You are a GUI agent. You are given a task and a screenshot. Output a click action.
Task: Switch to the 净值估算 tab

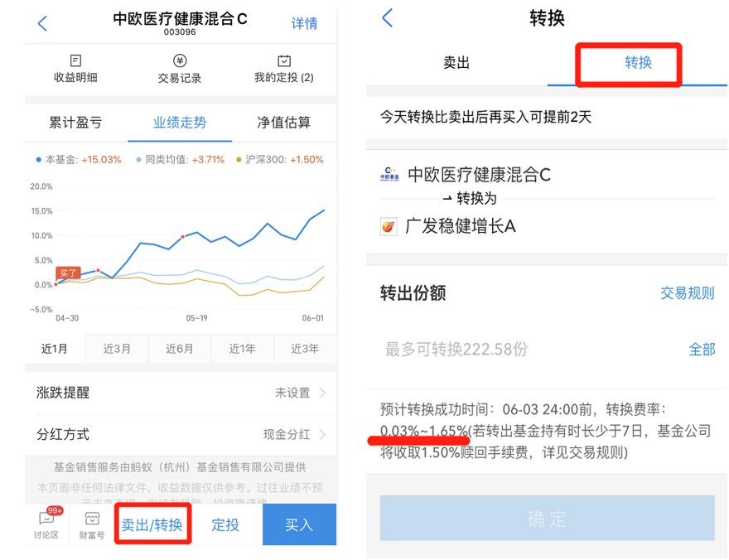click(x=284, y=121)
